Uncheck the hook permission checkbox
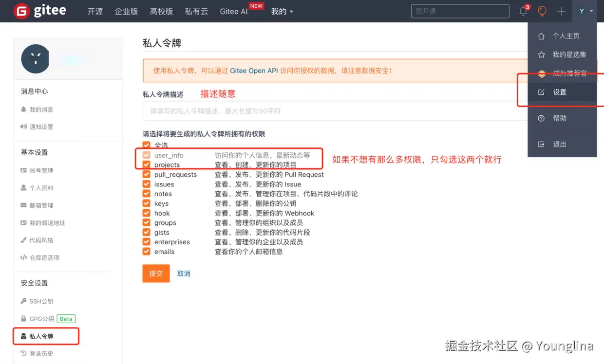Viewport: 604px width, 364px height. 146,213
